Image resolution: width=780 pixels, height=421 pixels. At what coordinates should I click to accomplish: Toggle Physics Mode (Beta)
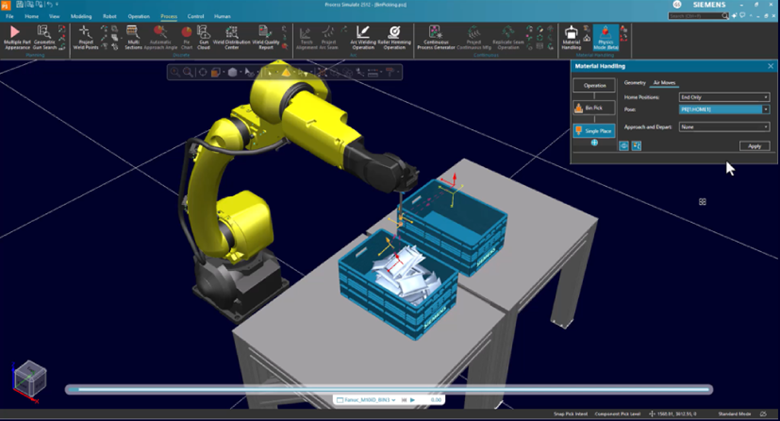click(603, 37)
